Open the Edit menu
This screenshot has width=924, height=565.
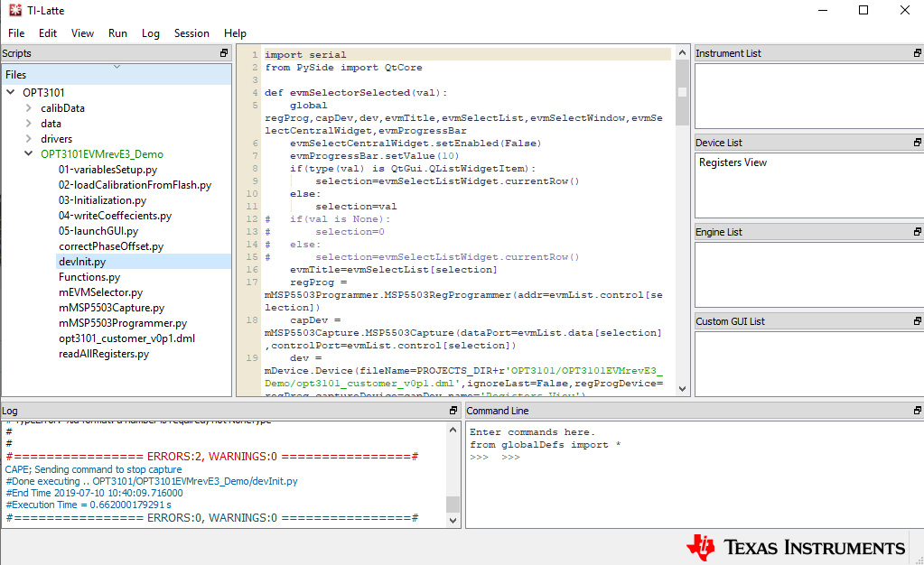[48, 33]
